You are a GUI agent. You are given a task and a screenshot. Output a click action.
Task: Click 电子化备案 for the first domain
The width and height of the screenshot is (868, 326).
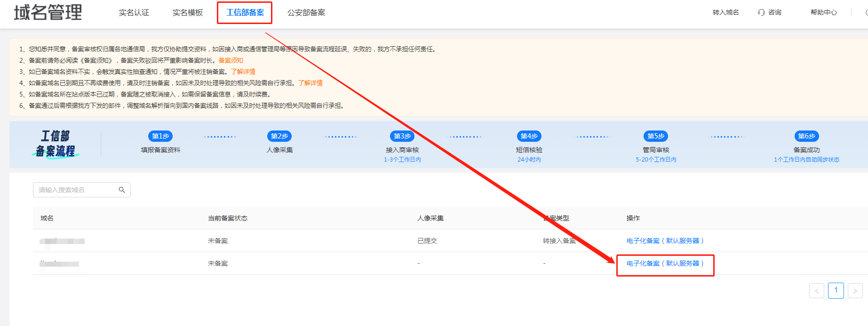[665, 241]
